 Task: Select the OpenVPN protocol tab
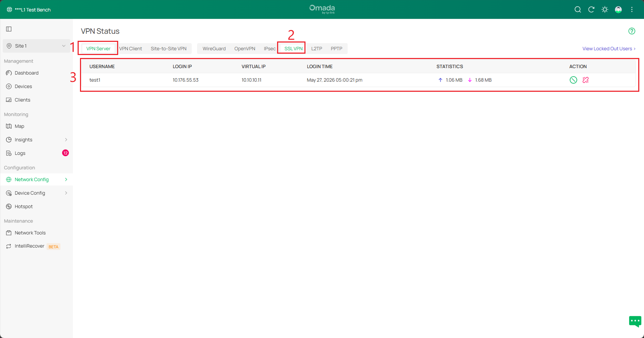tap(245, 49)
